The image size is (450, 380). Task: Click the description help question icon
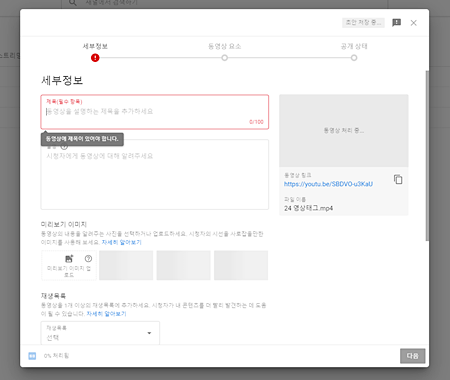click(x=64, y=147)
